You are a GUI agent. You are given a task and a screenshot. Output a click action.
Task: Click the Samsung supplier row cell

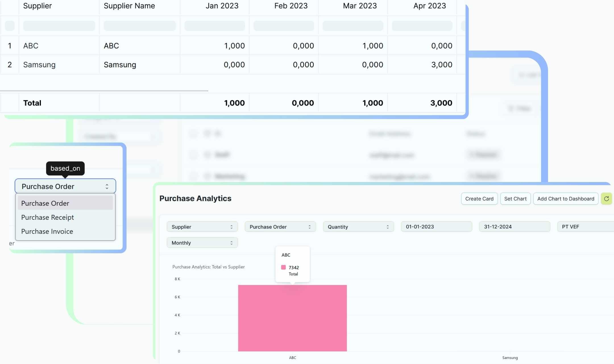point(39,65)
